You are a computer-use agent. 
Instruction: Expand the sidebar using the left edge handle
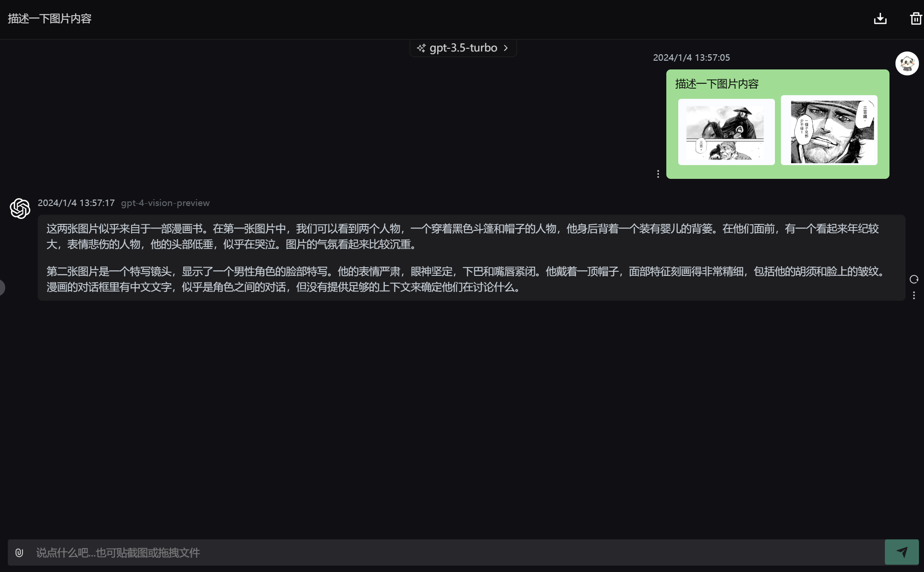click(2, 287)
